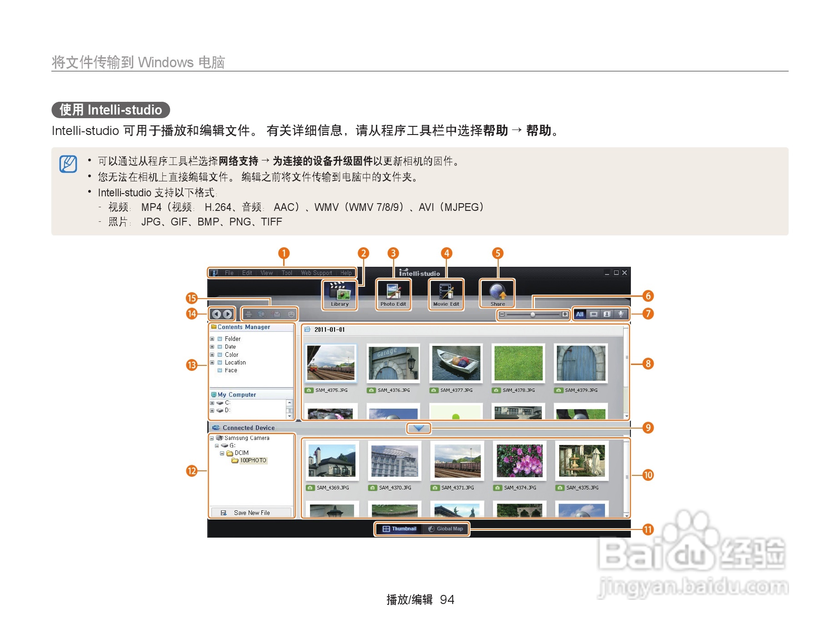Viewport: 840px width, 634px height.
Task: Switch to Global Map view
Action: pyautogui.click(x=446, y=529)
